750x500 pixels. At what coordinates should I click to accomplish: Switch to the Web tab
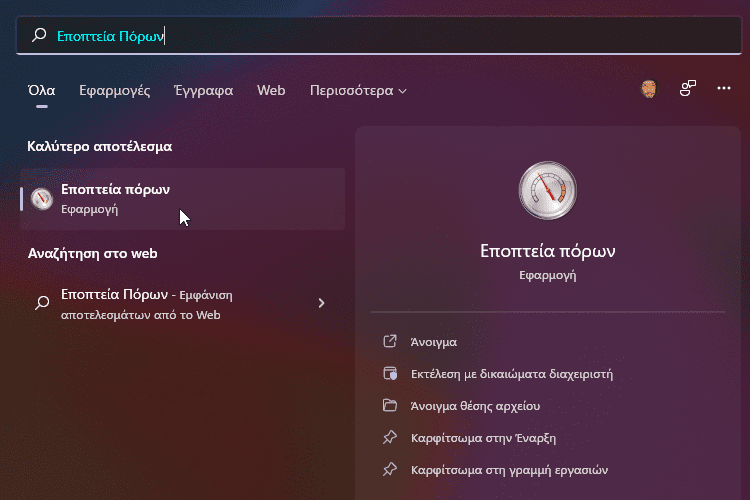[x=271, y=90]
